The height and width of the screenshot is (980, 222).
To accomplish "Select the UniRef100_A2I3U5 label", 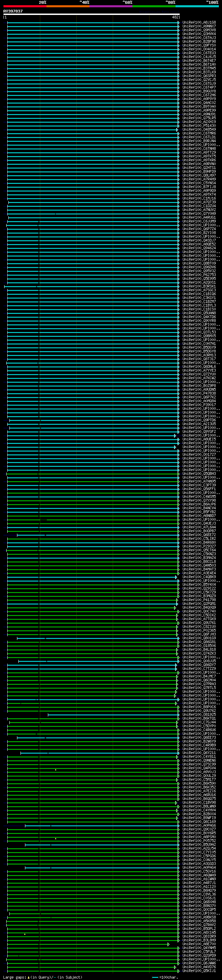I will 199,424.
